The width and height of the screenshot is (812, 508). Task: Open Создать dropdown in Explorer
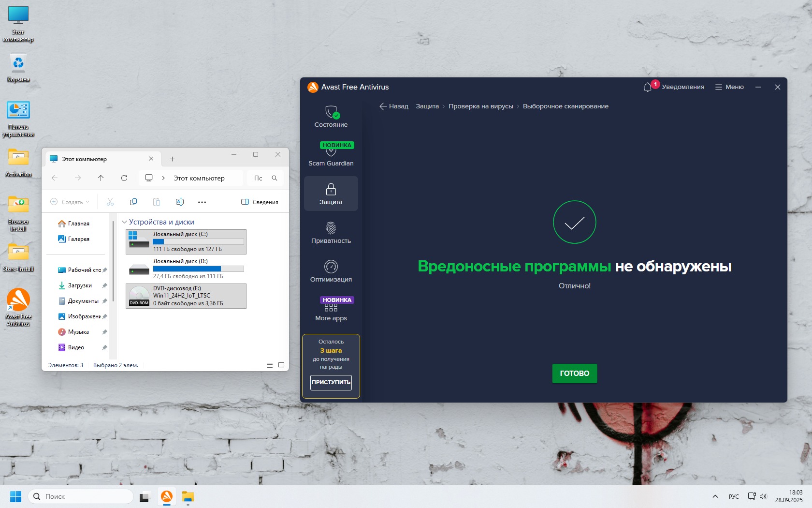click(x=70, y=202)
